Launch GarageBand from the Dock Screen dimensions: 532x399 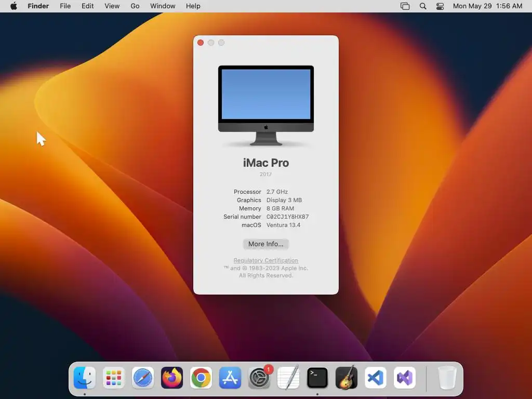coord(347,378)
